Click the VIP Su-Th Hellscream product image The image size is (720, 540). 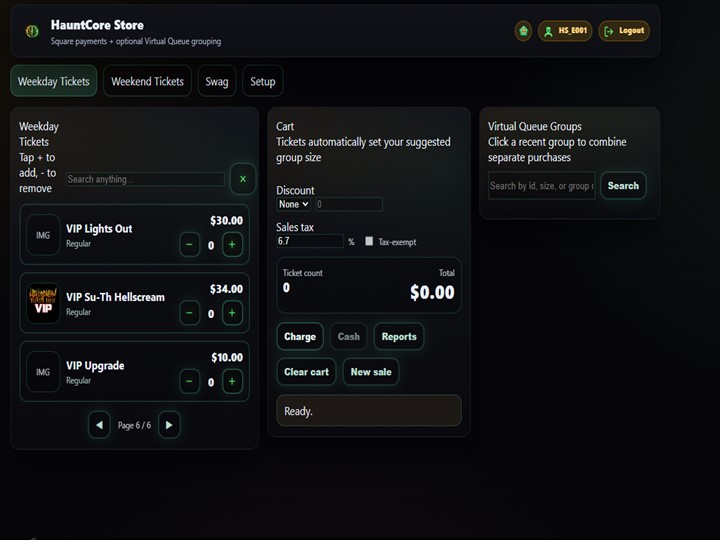tap(43, 303)
